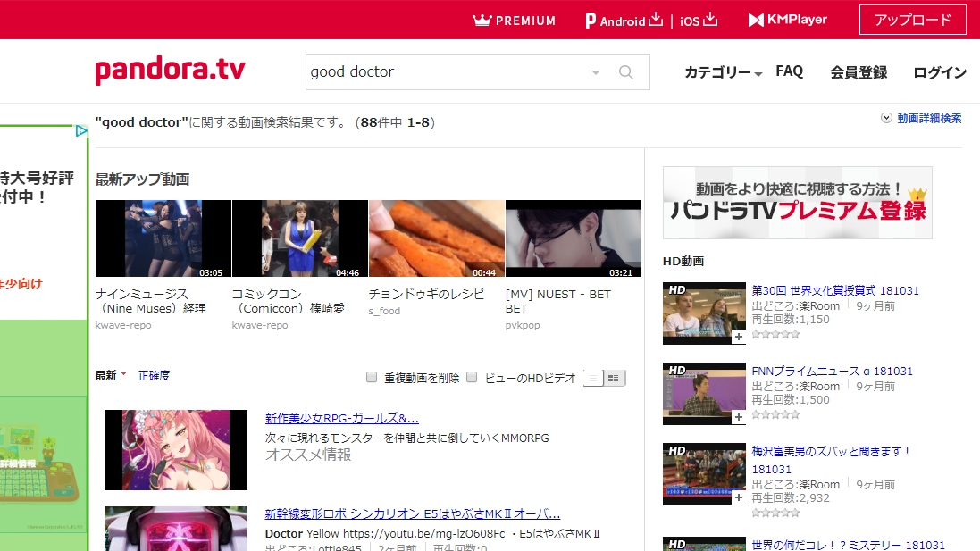Sort results by 正確度
The height and width of the screenshot is (551, 980).
pos(154,375)
